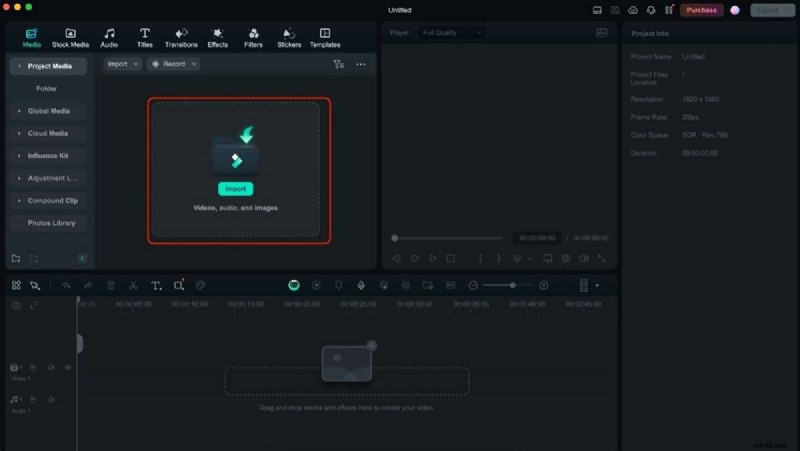The height and width of the screenshot is (451, 800).
Task: Collapse the Project Media tree item
Action: coord(19,66)
